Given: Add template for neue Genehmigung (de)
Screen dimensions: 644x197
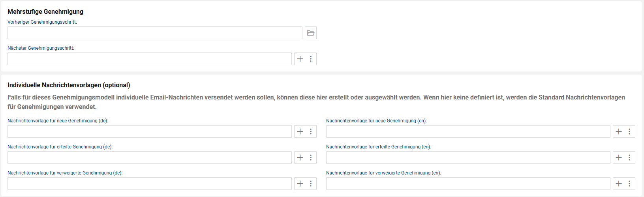Looking at the screenshot, I should pyautogui.click(x=300, y=131).
